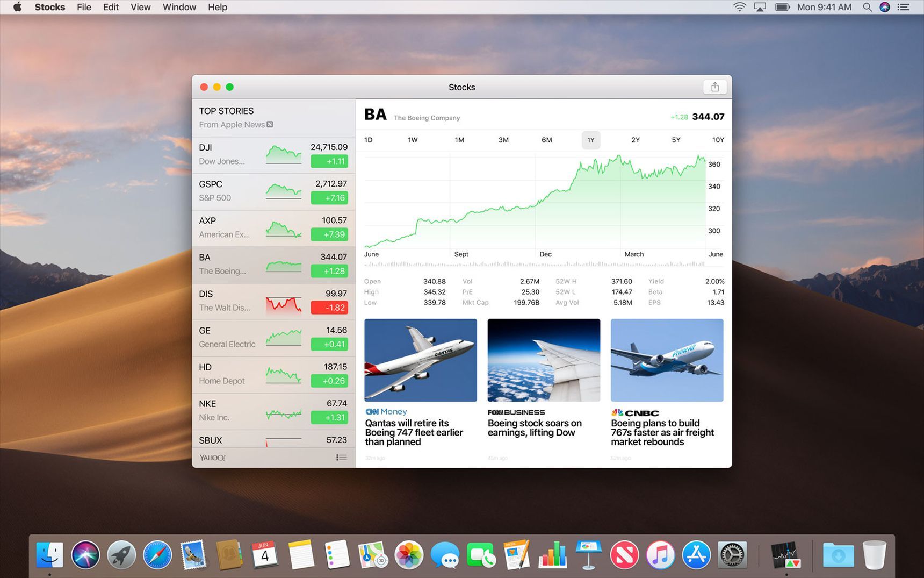Open Spotlight search in menu bar
924x578 pixels.
tap(867, 7)
